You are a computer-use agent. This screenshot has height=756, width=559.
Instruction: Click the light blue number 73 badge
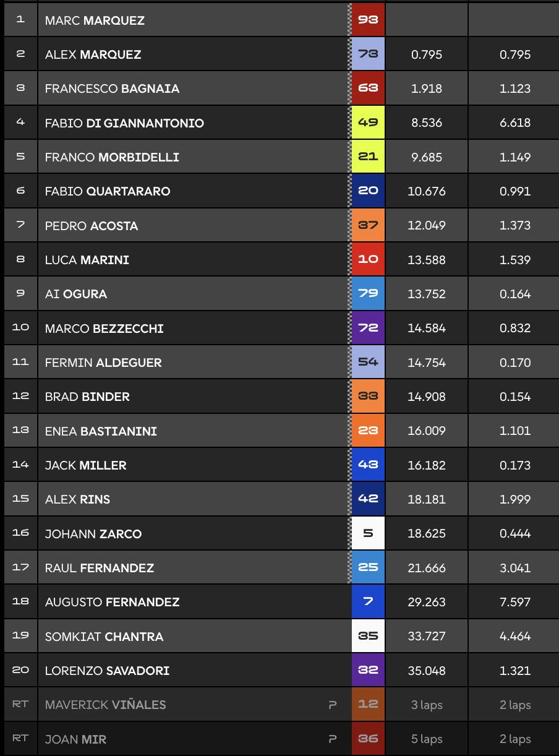pyautogui.click(x=368, y=54)
